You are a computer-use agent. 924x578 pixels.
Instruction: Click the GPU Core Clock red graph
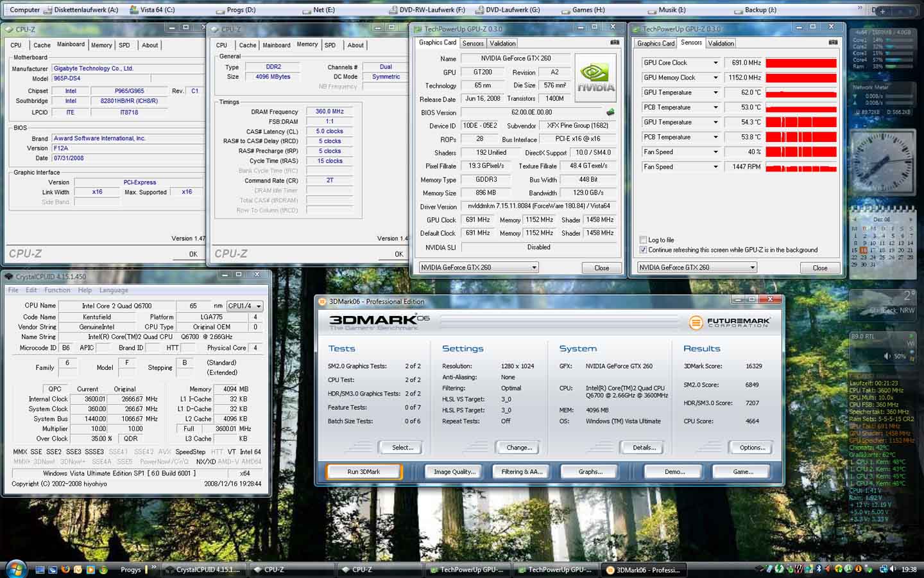coord(801,63)
